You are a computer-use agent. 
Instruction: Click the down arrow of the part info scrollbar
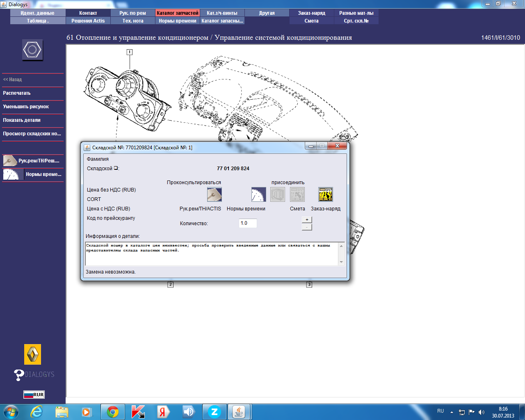pos(341,262)
